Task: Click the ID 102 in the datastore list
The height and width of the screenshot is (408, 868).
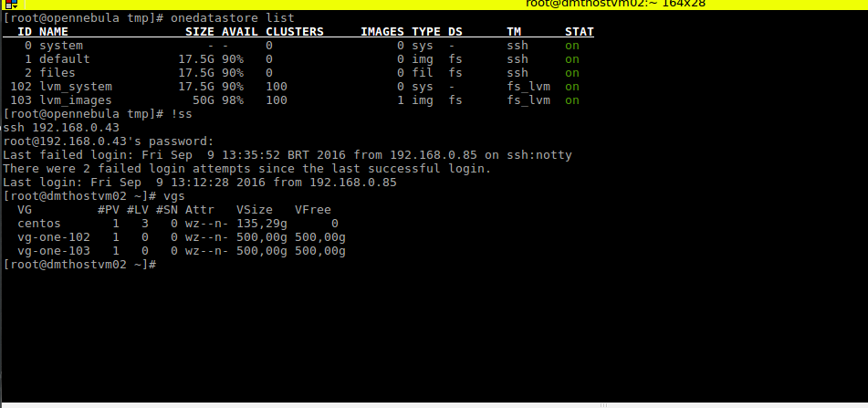Action: tap(21, 87)
